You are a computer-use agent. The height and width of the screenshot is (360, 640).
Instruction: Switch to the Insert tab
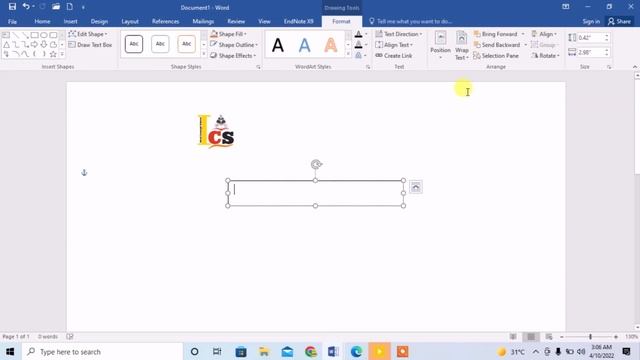(70, 22)
